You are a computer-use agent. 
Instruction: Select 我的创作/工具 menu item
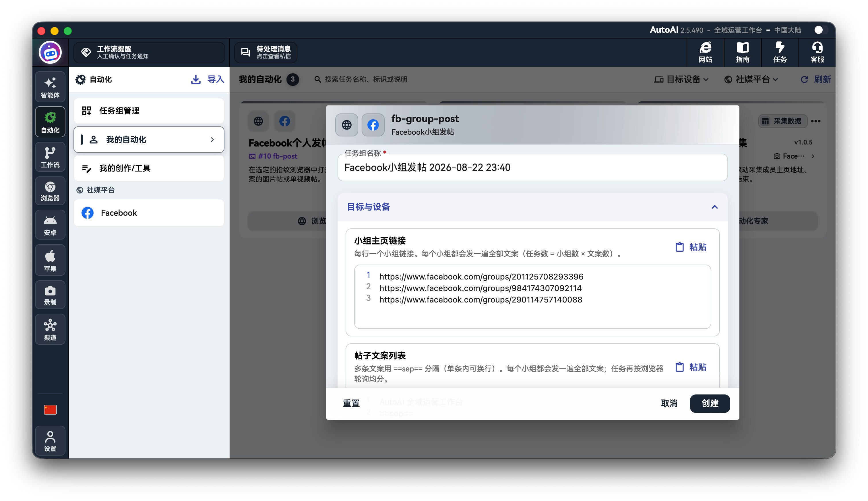(x=149, y=168)
